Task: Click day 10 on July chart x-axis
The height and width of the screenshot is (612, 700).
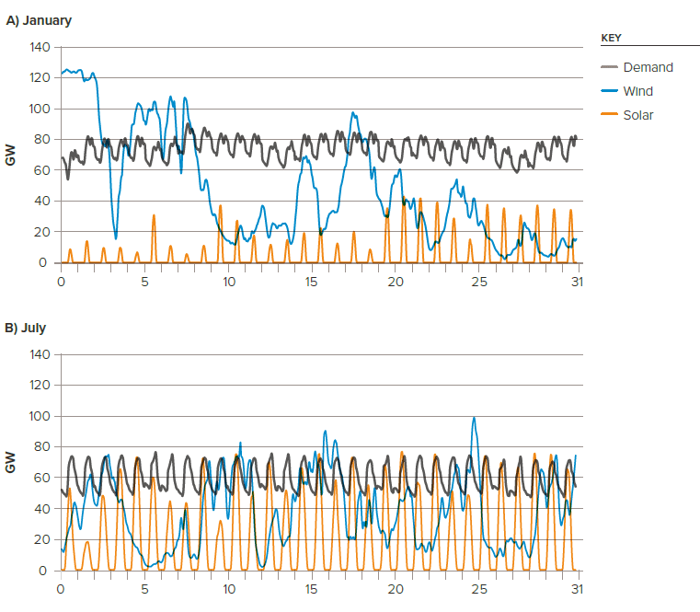Action: coord(228,588)
